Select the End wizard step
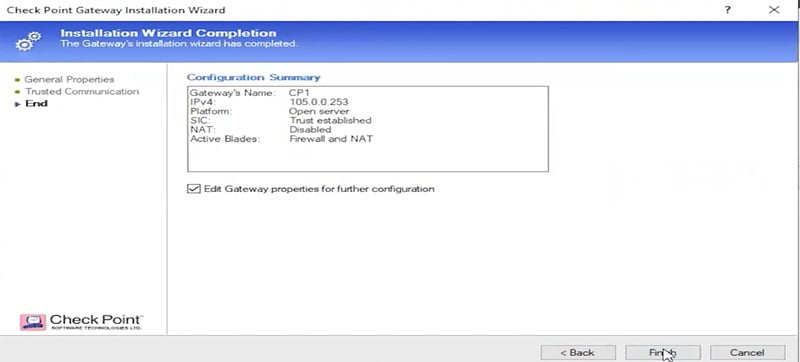Image resolution: width=800 pixels, height=362 pixels. tap(36, 104)
